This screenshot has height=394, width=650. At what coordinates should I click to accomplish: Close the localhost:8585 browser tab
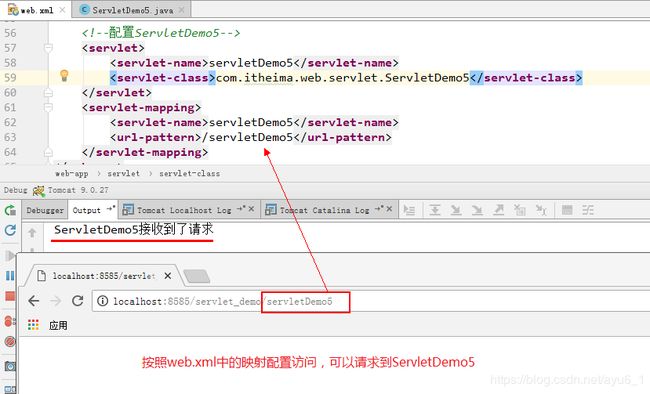tap(167, 276)
